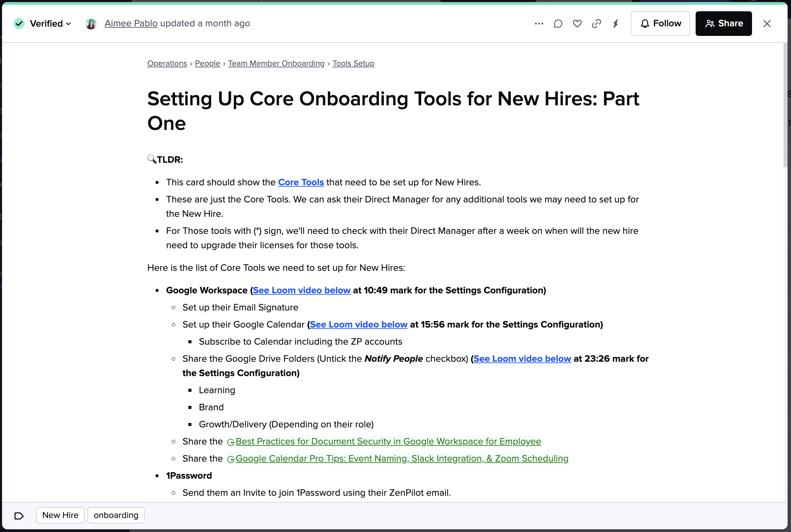Click 'Growth/Delivery (Depending on their role)' bullet
The height and width of the screenshot is (532, 791).
tap(286, 424)
